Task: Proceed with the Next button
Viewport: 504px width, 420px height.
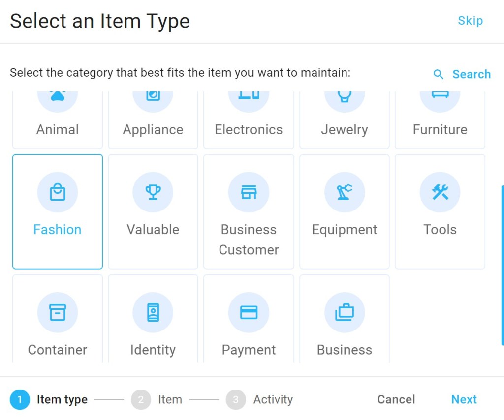Action: pos(464,399)
